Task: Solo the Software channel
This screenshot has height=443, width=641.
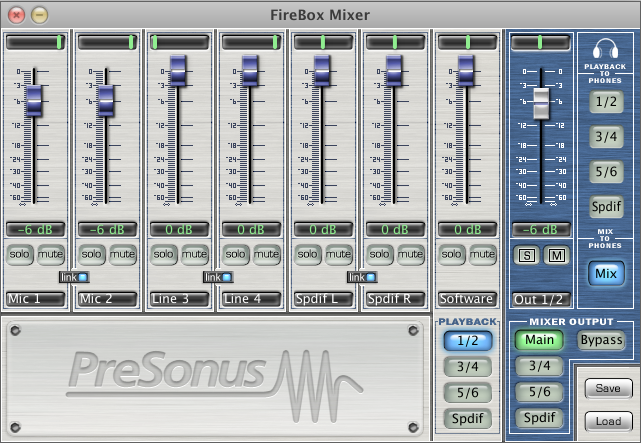Action: pos(451,255)
